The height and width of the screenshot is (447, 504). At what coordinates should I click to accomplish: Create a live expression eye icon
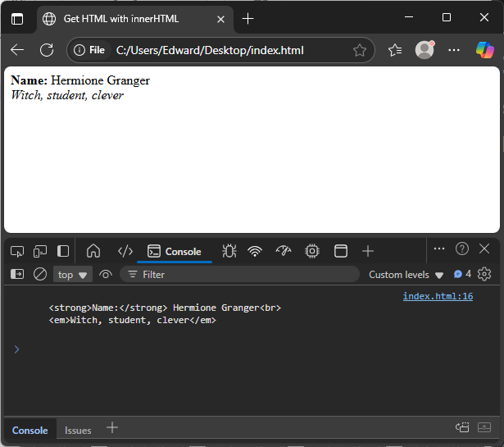106,275
